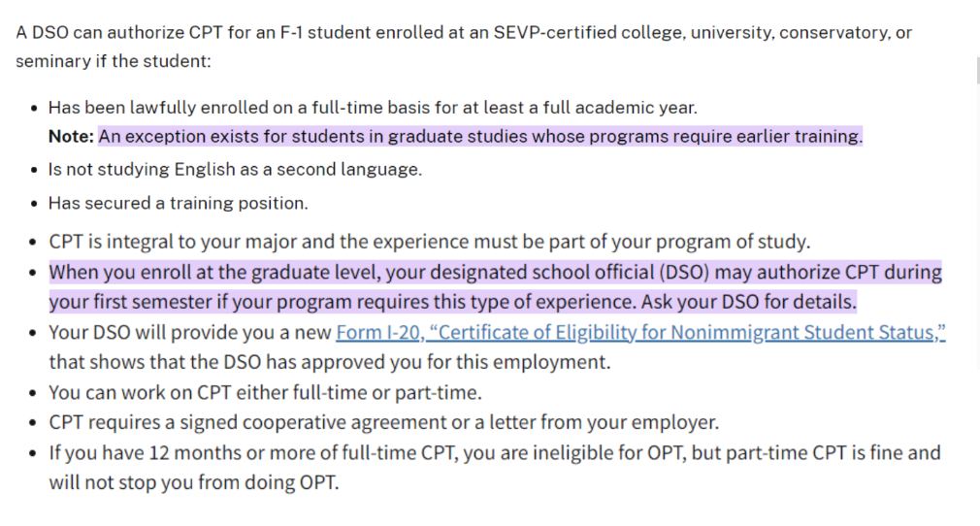
Task: Click the line "that shows that the DSO has approved you"
Action: click(x=330, y=363)
